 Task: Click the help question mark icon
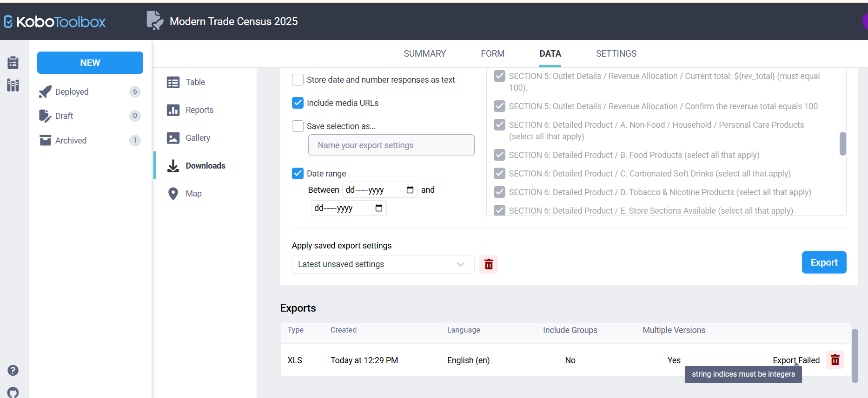pyautogui.click(x=13, y=370)
